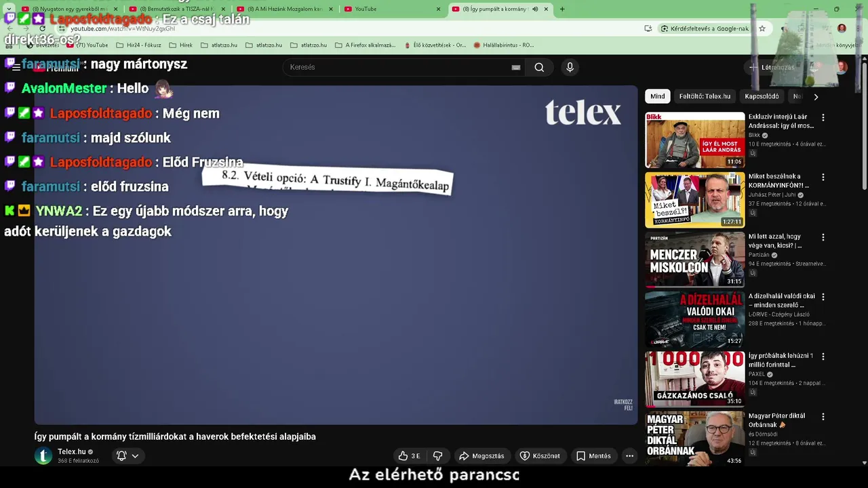Open GÁZKAZÁNOS CSALÓ video thumbnail

694,378
